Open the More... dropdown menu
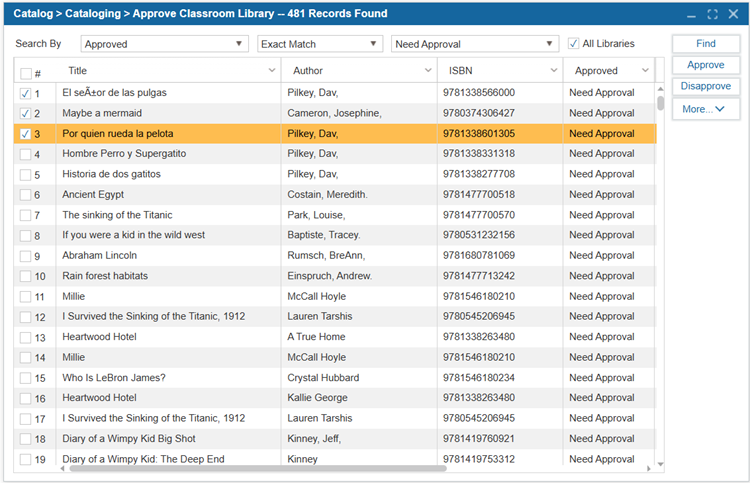Screen dimensions: 750x483 coord(706,109)
